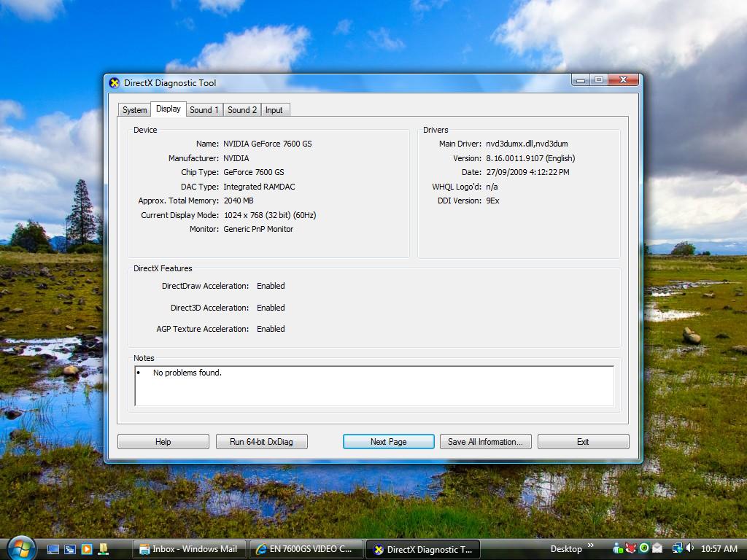Click the WHQL Logo'd n/a value
The image size is (747, 560).
[492, 187]
